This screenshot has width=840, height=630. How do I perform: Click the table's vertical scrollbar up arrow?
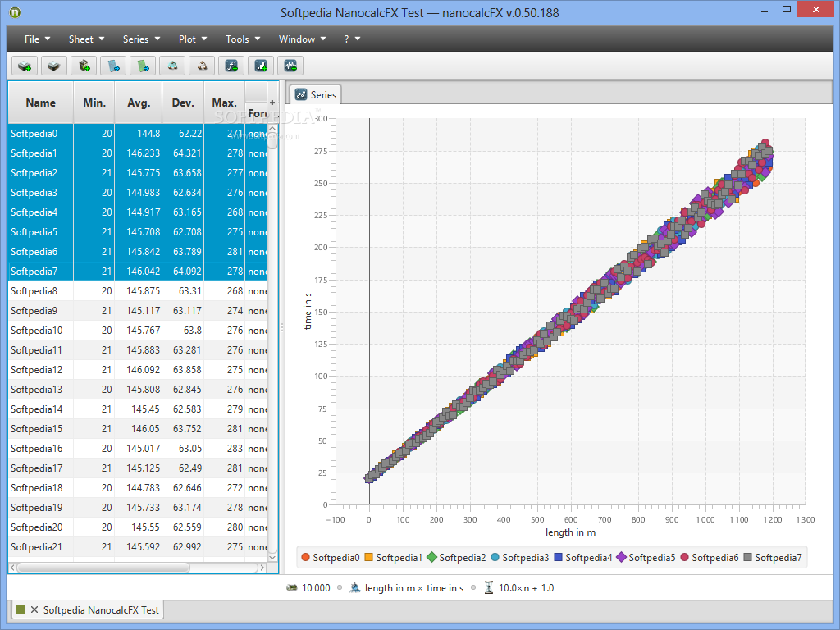(x=272, y=129)
